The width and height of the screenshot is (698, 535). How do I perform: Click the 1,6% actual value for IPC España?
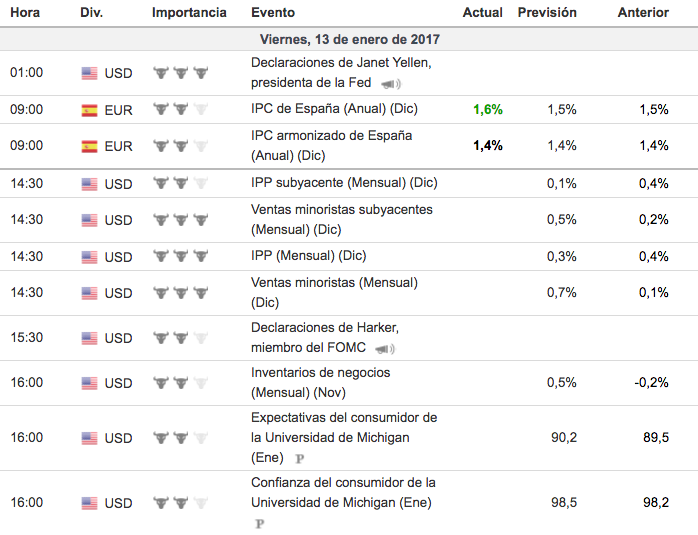click(487, 110)
